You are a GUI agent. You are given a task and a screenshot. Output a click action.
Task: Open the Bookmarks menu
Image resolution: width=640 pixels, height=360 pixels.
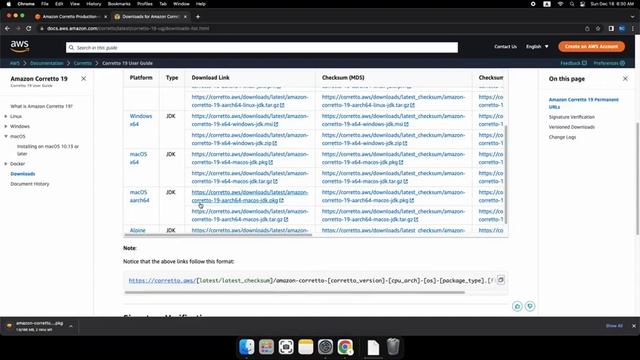coord(119,4)
